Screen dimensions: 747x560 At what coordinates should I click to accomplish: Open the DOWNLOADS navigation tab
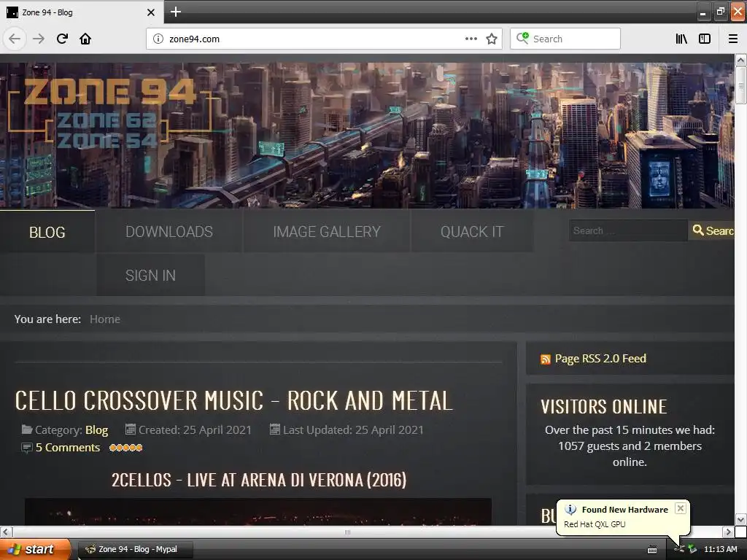[x=169, y=231]
